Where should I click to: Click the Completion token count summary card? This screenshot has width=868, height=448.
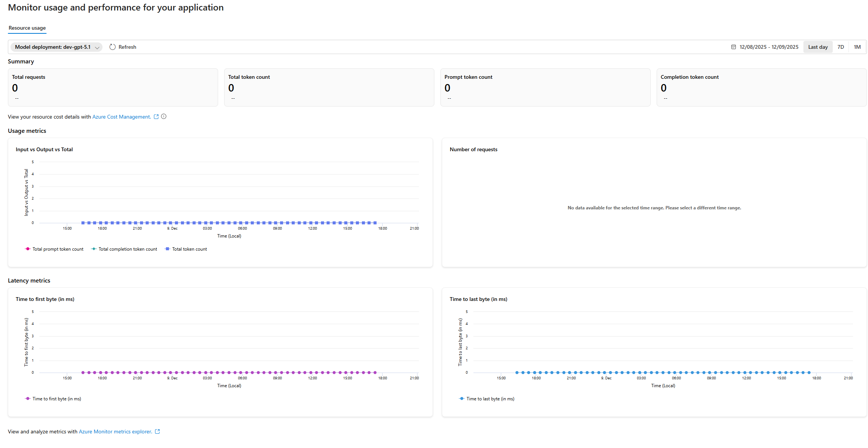coord(761,87)
